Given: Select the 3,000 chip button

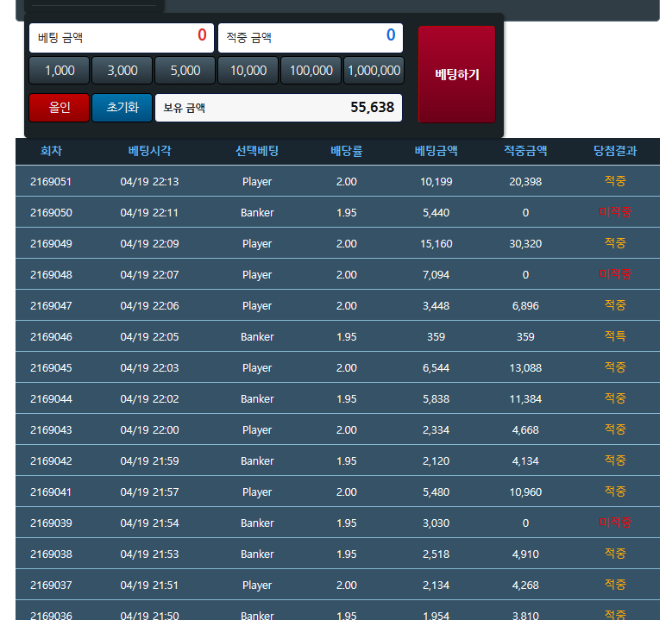Looking at the screenshot, I should tap(122, 71).
